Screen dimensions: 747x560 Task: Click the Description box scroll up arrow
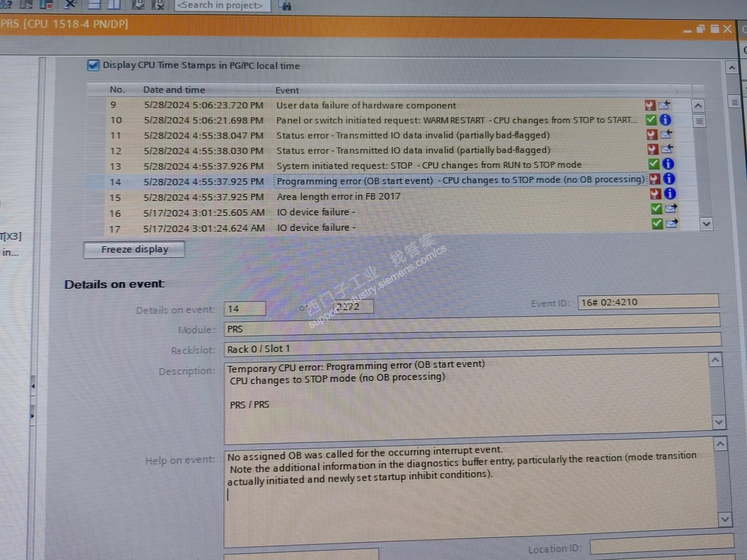(715, 360)
